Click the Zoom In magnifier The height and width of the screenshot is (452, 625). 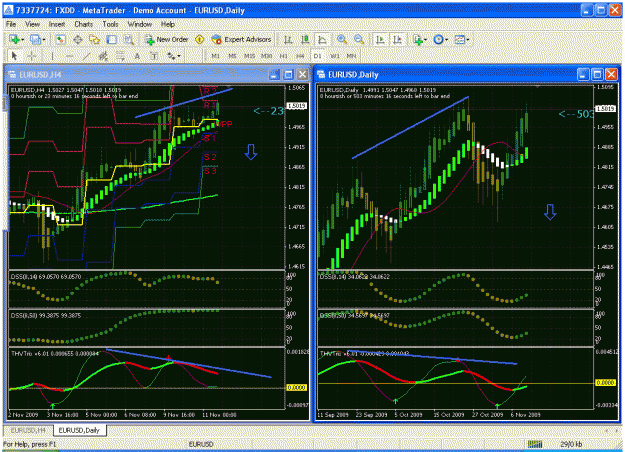[342, 39]
